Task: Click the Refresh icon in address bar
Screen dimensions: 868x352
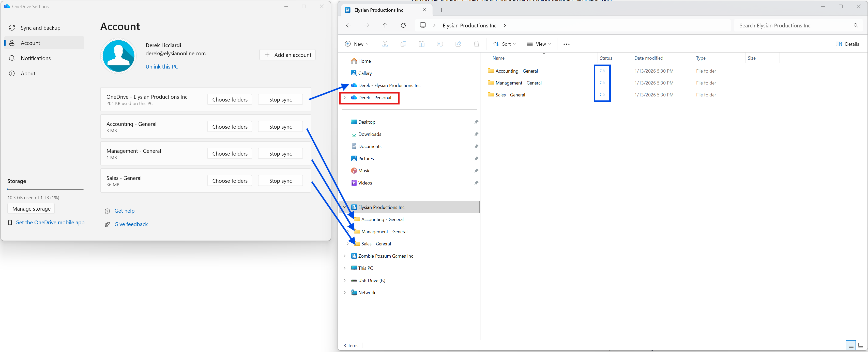Action: (x=403, y=26)
